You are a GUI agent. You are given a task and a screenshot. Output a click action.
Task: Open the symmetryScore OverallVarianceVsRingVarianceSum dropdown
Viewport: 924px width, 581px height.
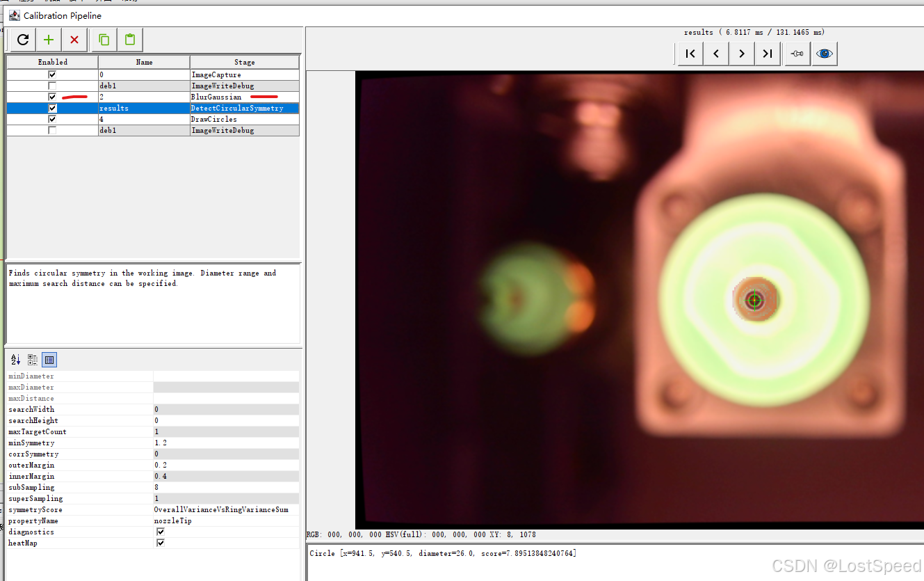coord(226,509)
